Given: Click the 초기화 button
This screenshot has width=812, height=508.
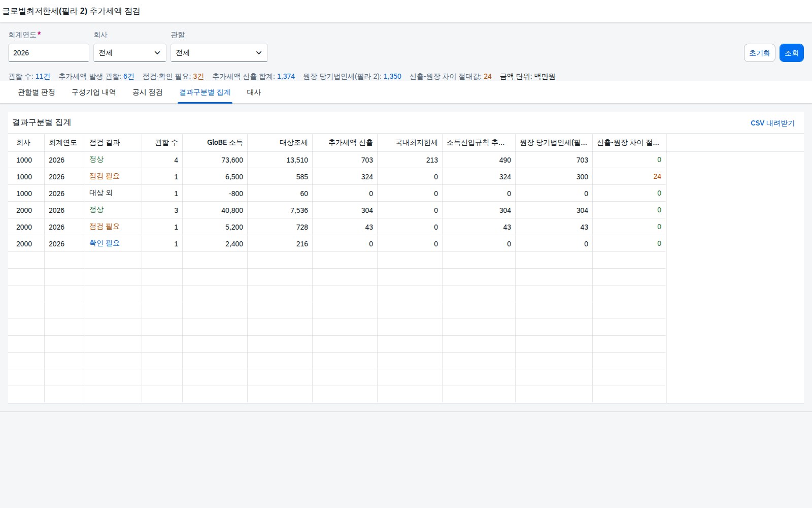Looking at the screenshot, I should [759, 53].
